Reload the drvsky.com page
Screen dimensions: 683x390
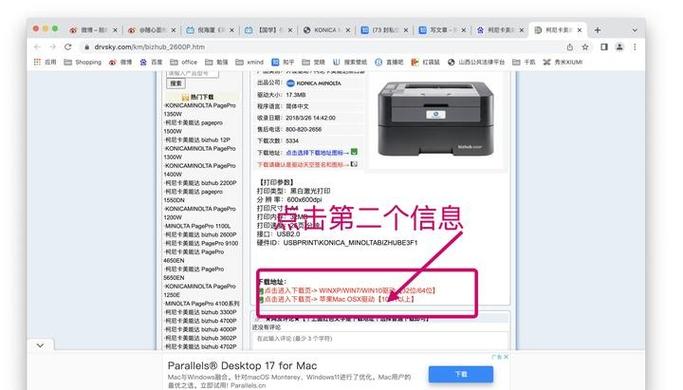tap(68, 47)
